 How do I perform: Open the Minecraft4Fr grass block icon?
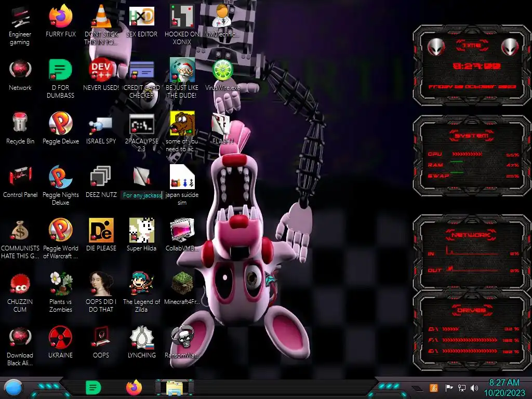(x=182, y=283)
